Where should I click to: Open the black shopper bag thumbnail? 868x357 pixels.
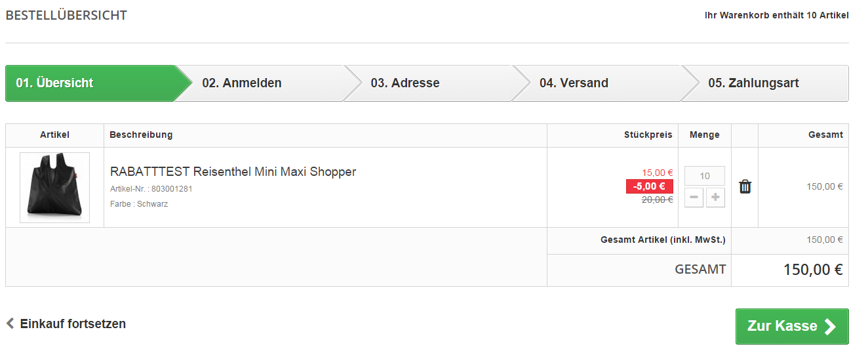(x=54, y=188)
